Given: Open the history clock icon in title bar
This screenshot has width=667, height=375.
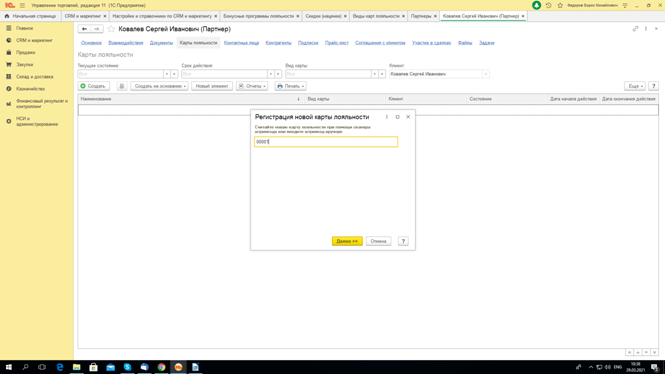Looking at the screenshot, I should [548, 5].
